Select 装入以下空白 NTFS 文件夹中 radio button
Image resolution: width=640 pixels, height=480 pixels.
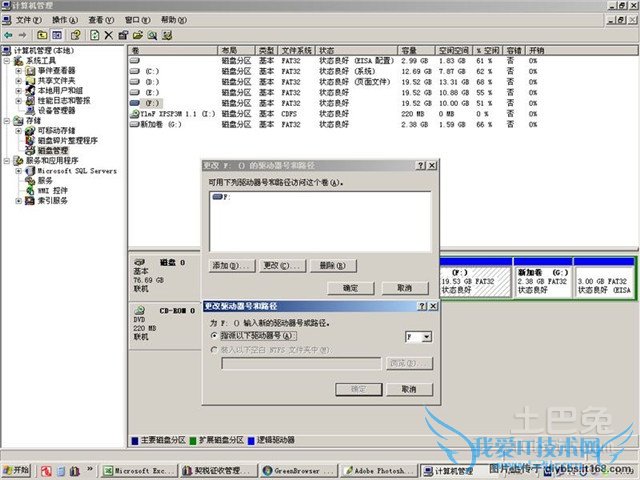pos(214,350)
